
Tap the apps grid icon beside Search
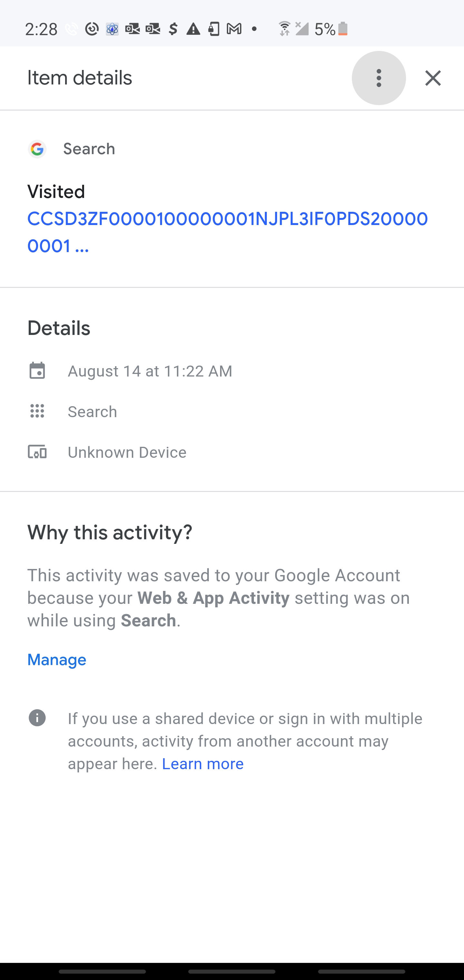click(x=37, y=411)
